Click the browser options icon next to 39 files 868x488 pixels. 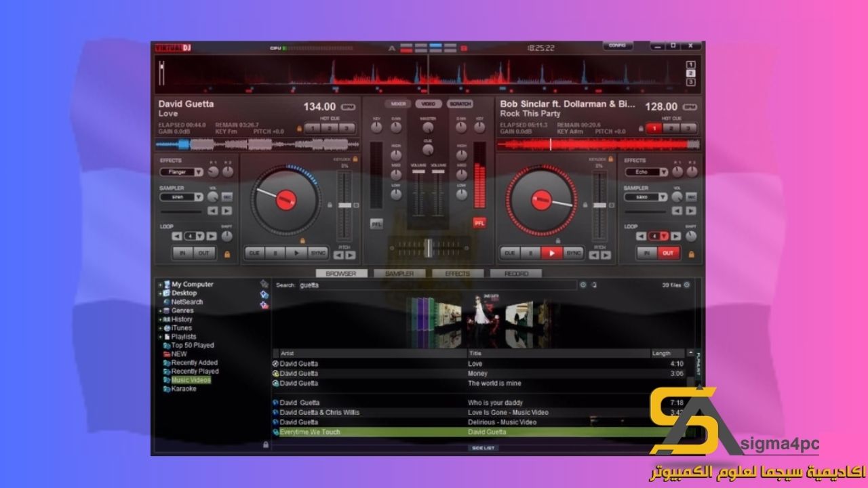click(x=687, y=285)
